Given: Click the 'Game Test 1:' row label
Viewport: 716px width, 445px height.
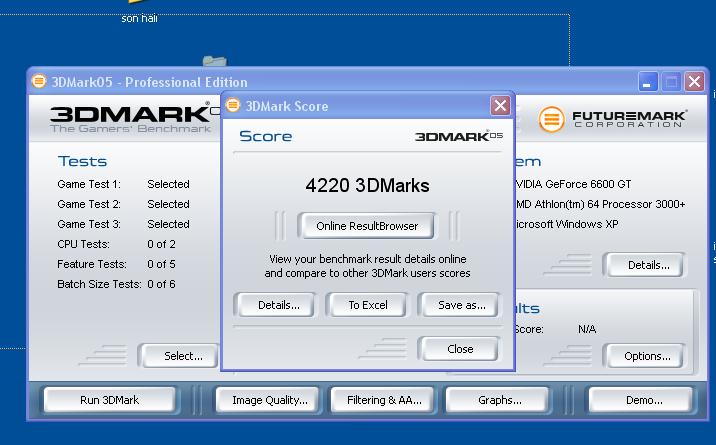Looking at the screenshot, I should 89,184.
